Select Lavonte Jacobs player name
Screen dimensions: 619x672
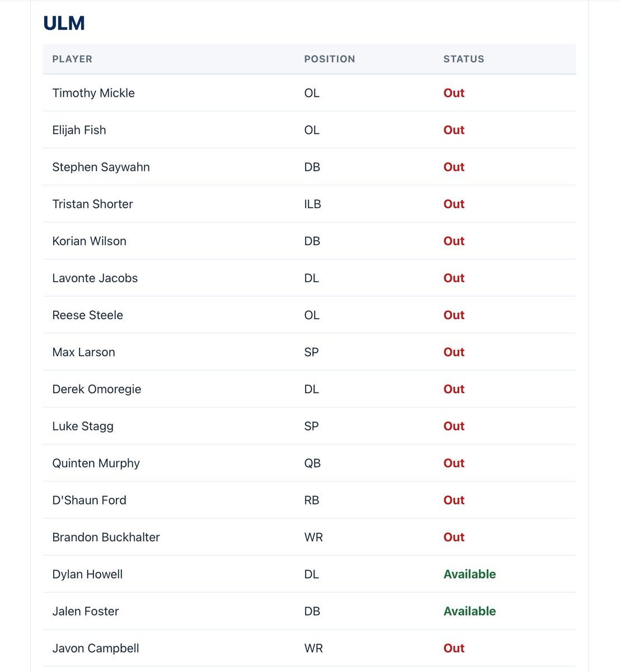(x=95, y=278)
